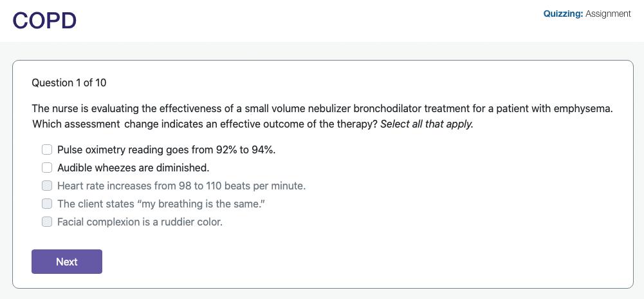The image size is (644, 299).
Task: Click the Next button
Action: [67, 262]
